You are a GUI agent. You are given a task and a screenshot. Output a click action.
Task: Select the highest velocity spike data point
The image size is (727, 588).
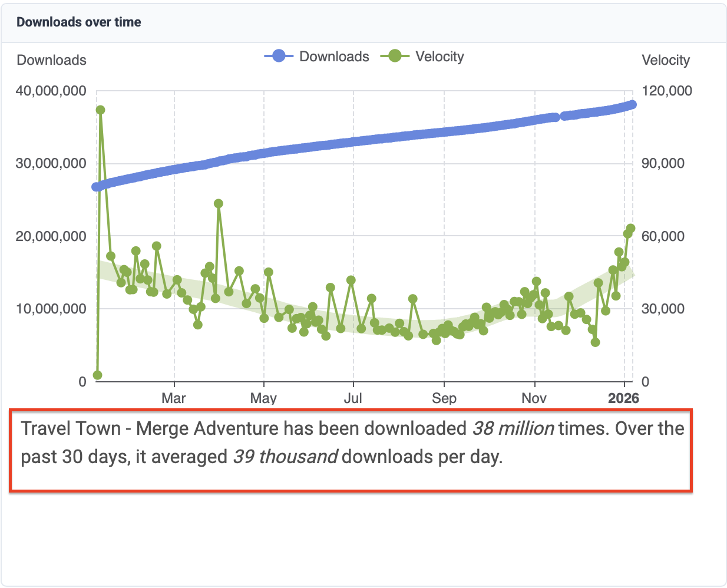click(100, 110)
